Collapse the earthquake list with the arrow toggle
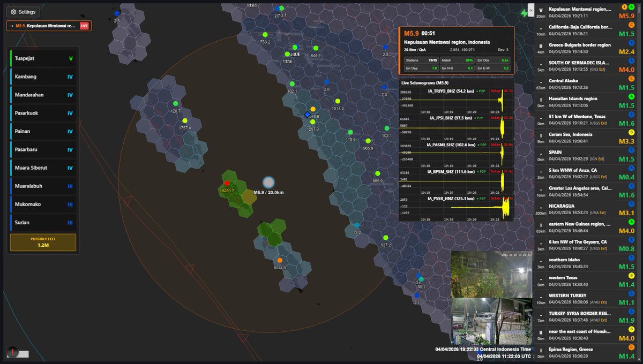The height and width of the screenshot is (364, 643). coord(530,10)
